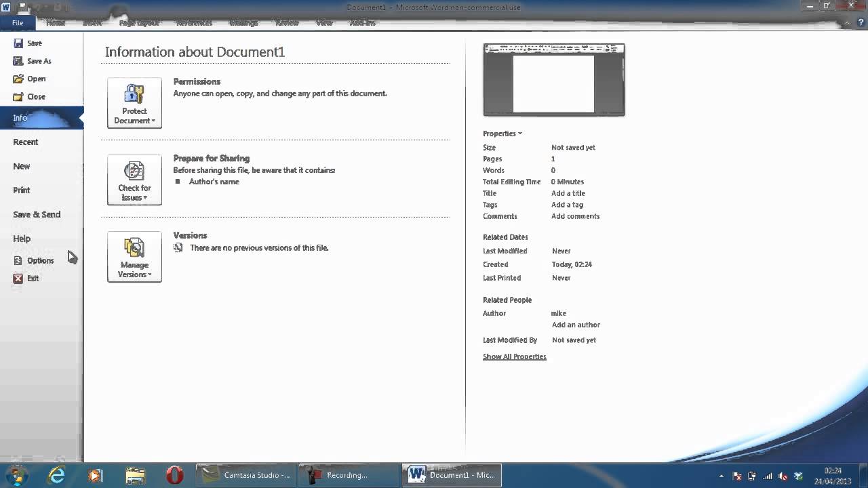Click the network signal tray icon
Screen dimensions: 868x488
coord(768,476)
